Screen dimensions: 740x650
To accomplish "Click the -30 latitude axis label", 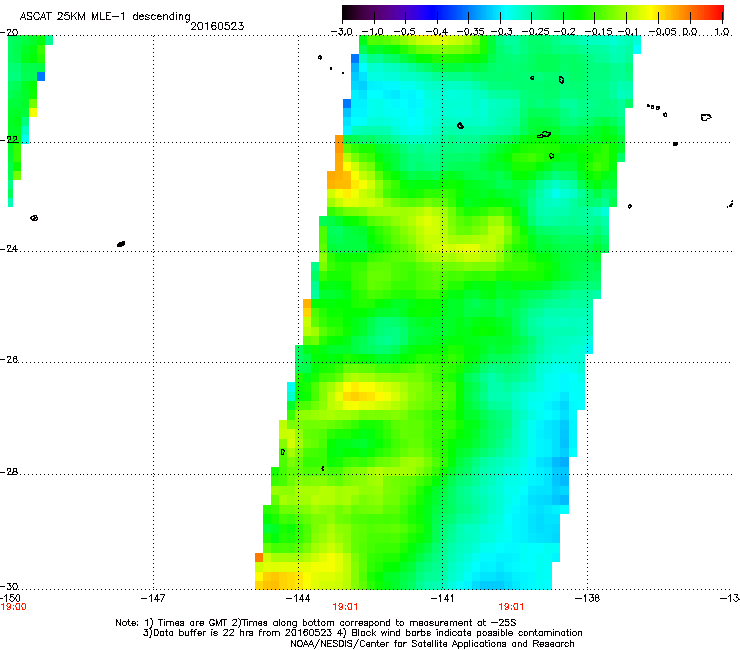I will tap(9, 586).
